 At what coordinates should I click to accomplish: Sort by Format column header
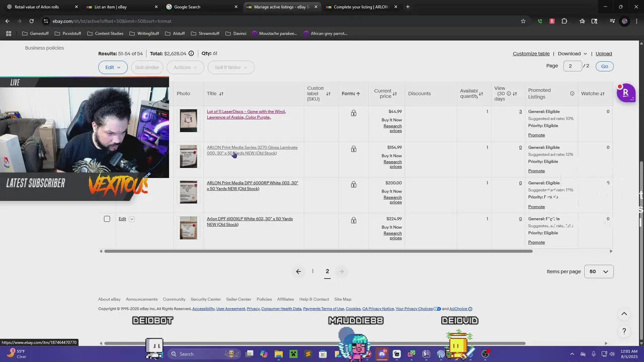[351, 94]
